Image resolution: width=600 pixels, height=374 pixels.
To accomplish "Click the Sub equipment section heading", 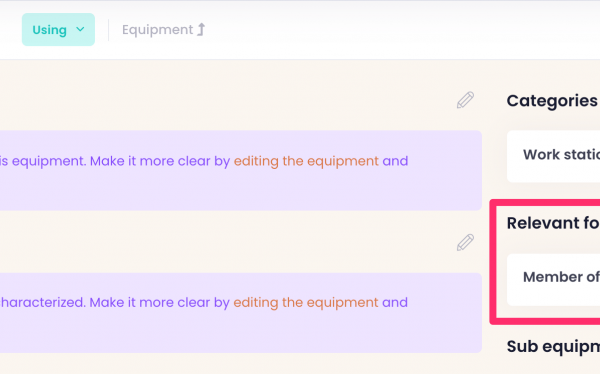I will (553, 346).
